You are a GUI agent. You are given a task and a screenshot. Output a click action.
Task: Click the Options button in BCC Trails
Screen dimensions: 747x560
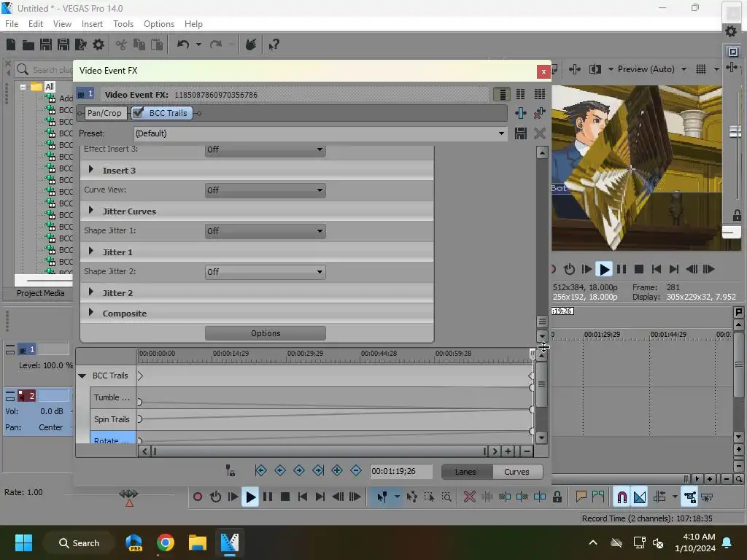[266, 333]
